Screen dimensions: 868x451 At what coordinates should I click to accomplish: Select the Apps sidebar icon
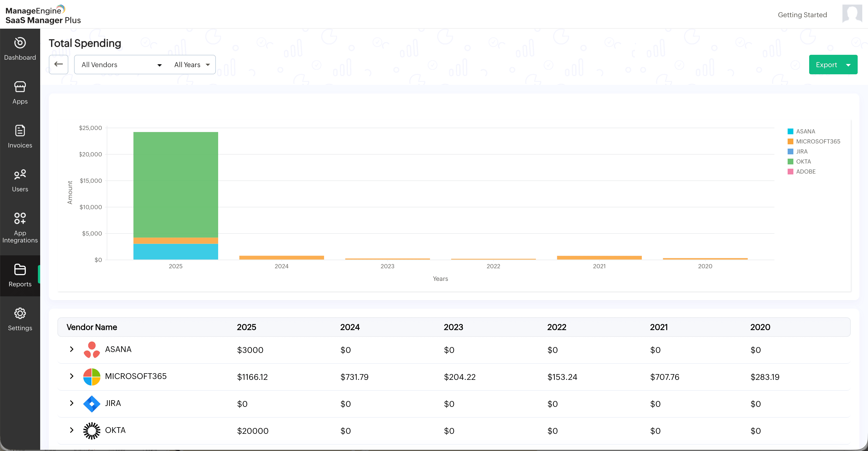click(x=20, y=93)
